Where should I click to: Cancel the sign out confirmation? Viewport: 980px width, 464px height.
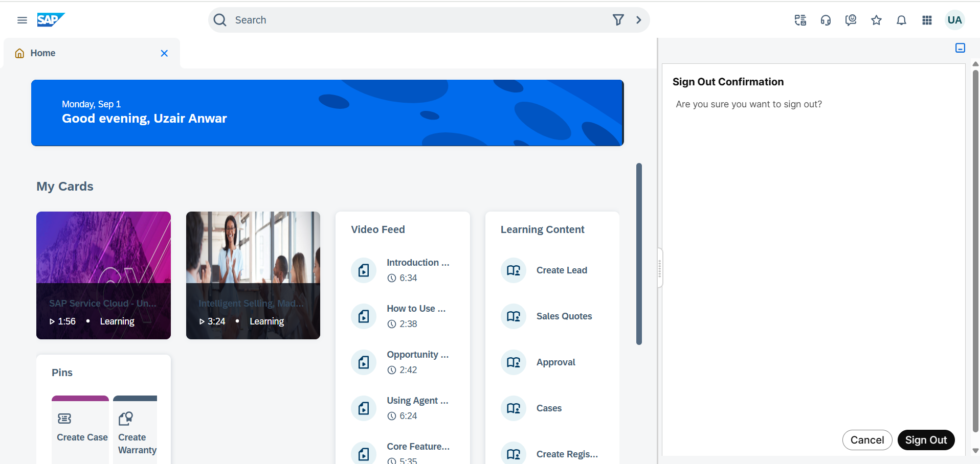[x=867, y=440]
